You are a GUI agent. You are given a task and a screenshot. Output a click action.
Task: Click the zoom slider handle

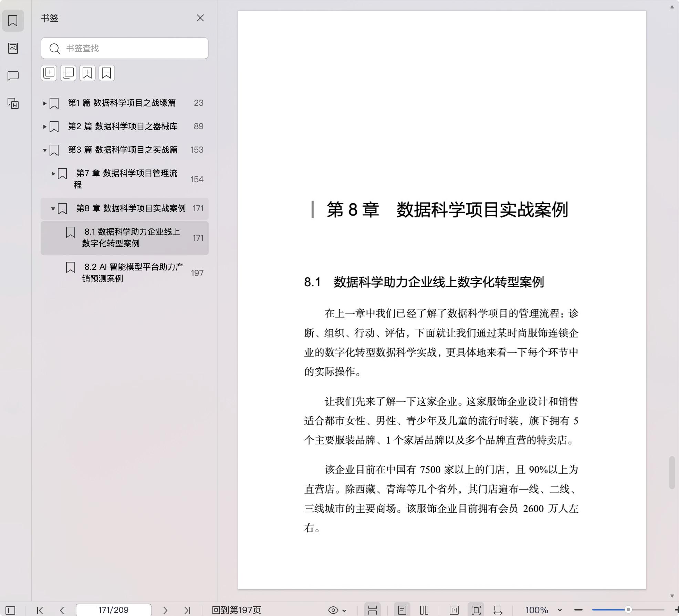(x=628, y=609)
